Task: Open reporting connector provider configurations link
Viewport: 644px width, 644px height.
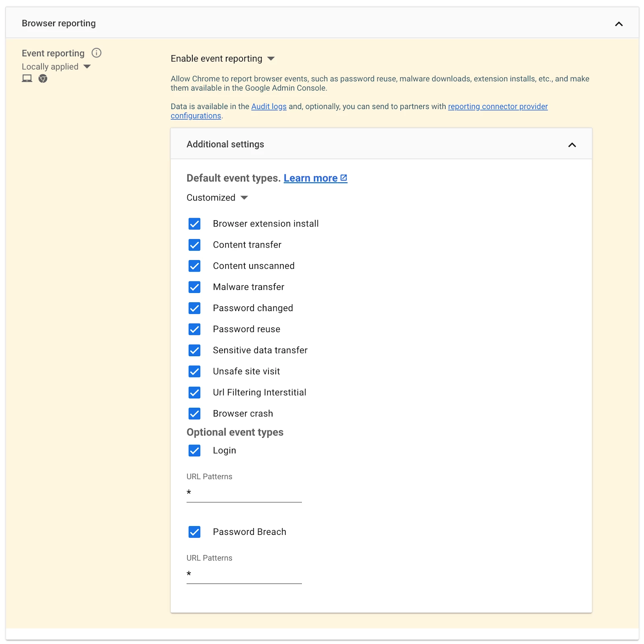Action: pyautogui.click(x=498, y=106)
